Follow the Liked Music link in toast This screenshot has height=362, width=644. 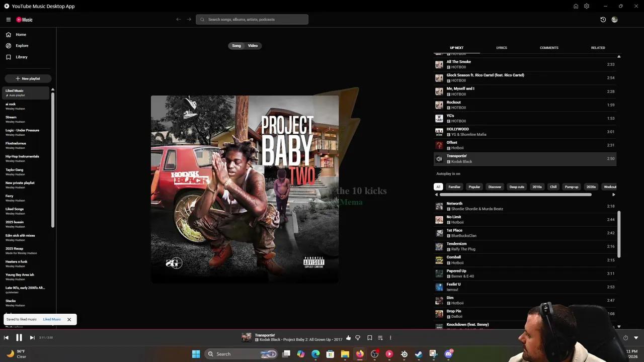pyautogui.click(x=52, y=319)
